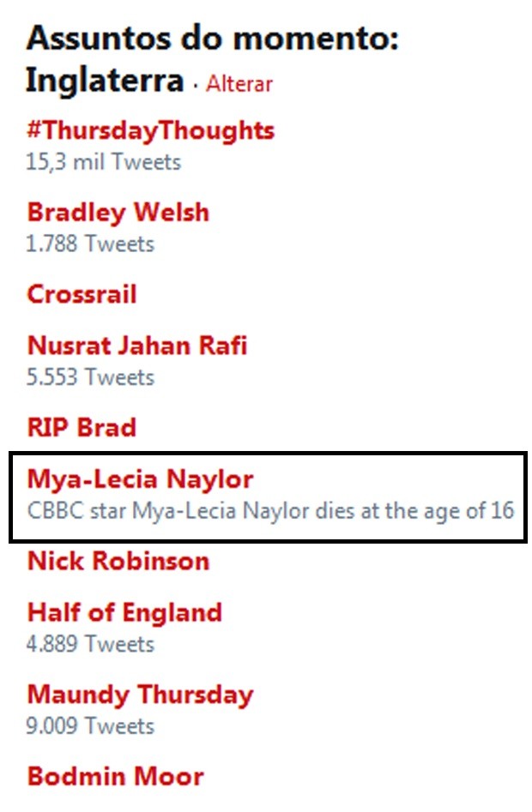
Task: Open the #ThursdayThoughts trending hashtag
Action: [x=151, y=130]
